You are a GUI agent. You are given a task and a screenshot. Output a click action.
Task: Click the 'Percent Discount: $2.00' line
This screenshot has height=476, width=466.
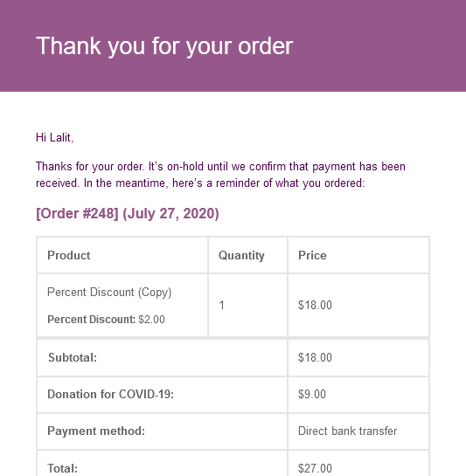106,320
